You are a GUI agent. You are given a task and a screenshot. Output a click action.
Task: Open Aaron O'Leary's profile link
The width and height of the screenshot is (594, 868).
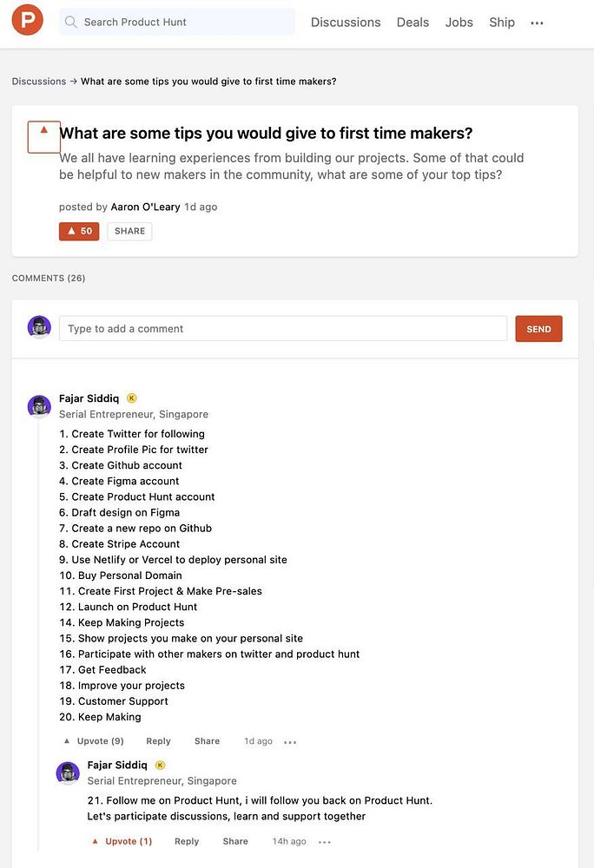click(x=145, y=207)
